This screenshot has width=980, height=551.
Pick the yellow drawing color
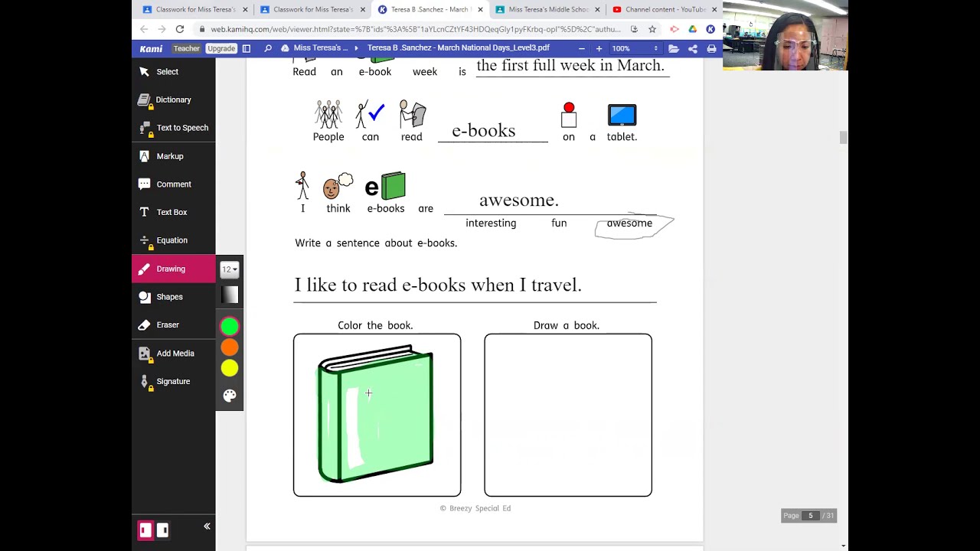click(x=230, y=368)
